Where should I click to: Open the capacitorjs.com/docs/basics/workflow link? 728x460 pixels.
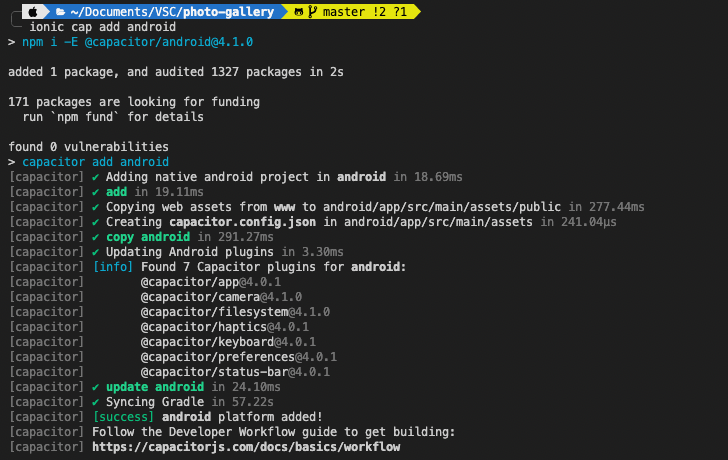pos(246,447)
